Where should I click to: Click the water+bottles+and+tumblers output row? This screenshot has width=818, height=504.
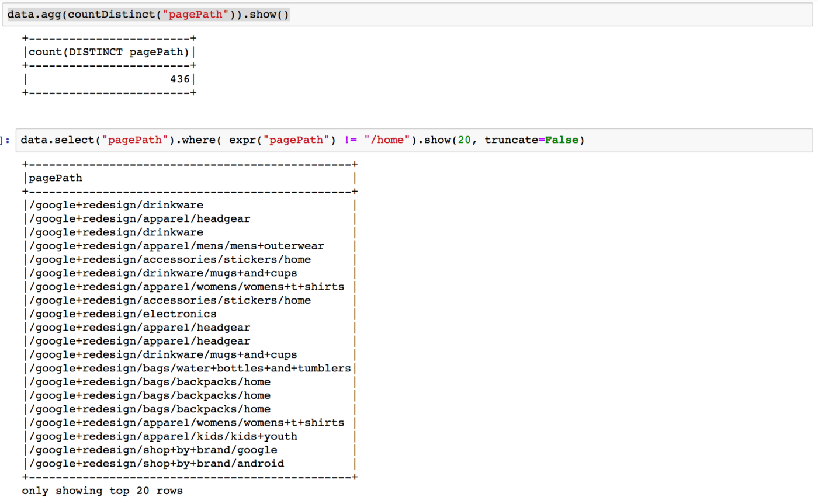click(189, 369)
